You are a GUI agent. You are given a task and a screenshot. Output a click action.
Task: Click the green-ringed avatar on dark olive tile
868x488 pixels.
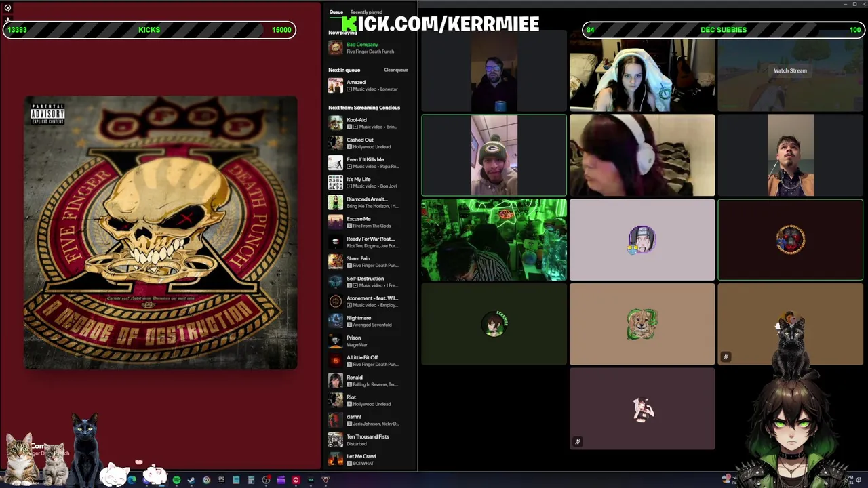click(x=494, y=324)
